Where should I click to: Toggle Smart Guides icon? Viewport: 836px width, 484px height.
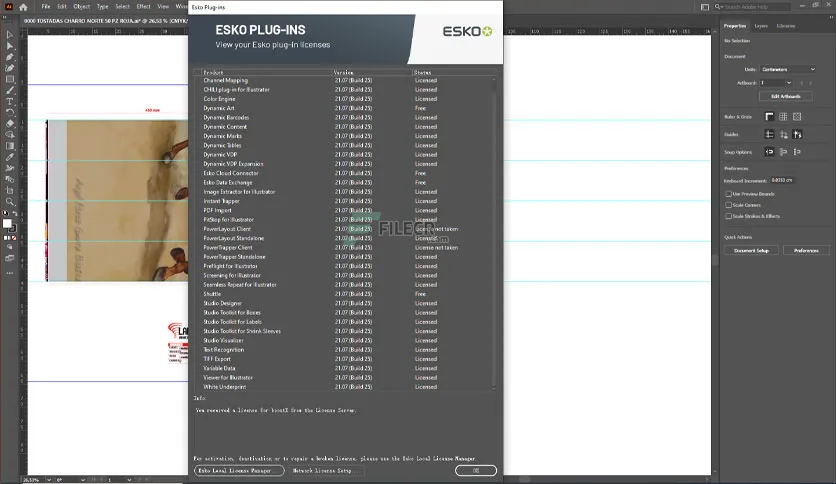point(797,134)
